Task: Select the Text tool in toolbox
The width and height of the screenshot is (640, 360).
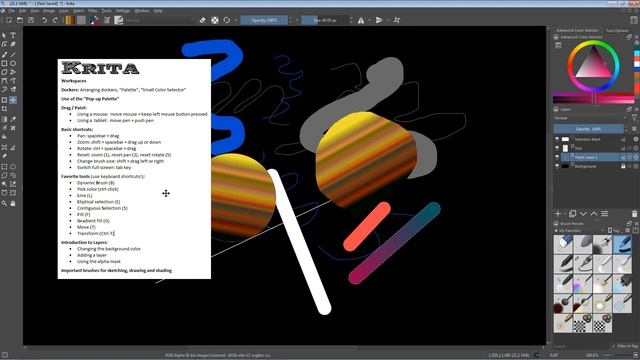Action: click(x=13, y=36)
